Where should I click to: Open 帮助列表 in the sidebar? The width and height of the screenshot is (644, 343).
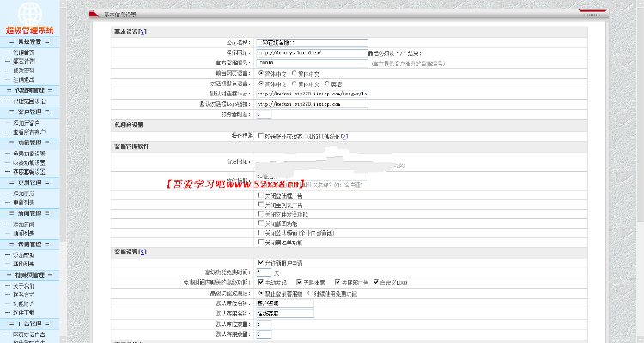pos(24,265)
